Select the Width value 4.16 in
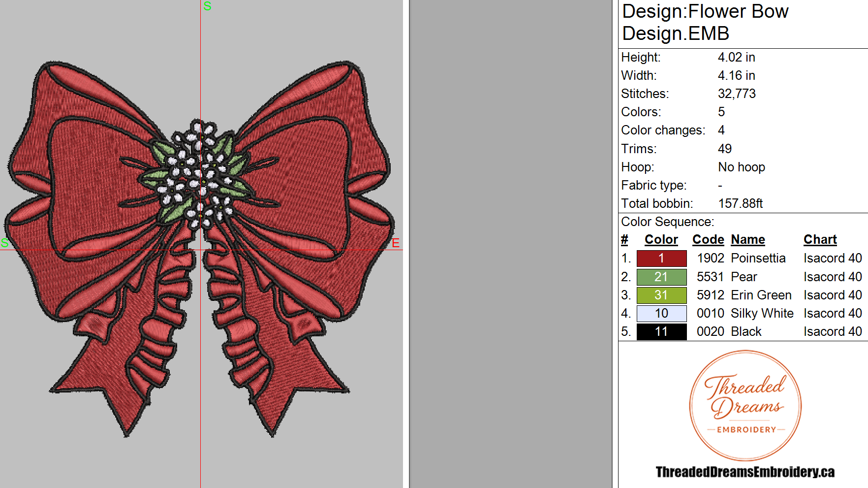Screen dimensions: 868x488 (736, 75)
